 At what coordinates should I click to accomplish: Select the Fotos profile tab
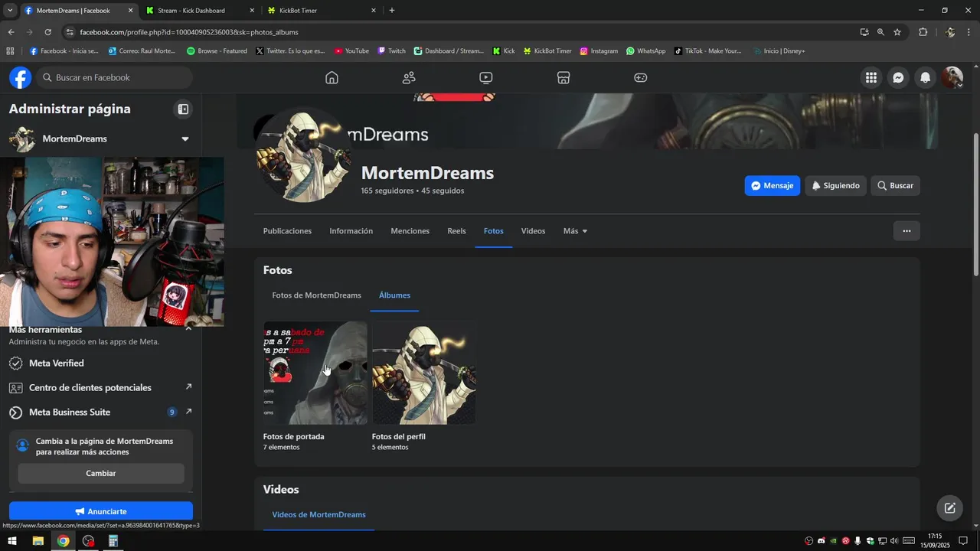click(494, 231)
